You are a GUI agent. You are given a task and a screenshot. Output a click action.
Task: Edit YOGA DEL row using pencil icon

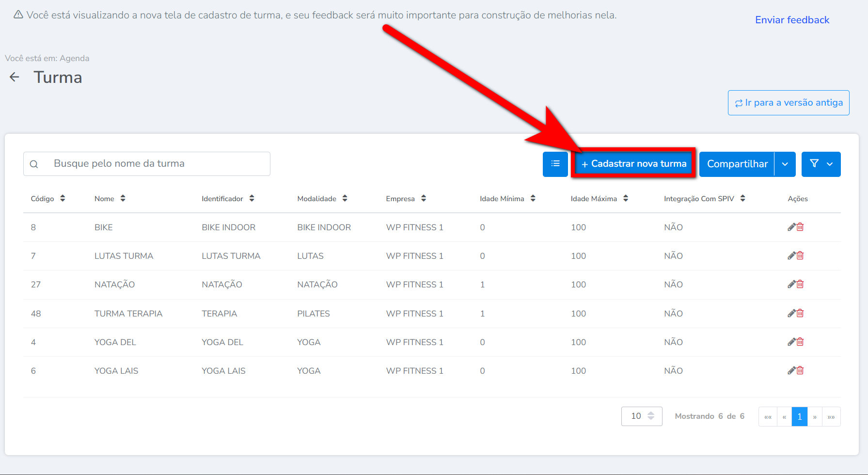coord(791,342)
